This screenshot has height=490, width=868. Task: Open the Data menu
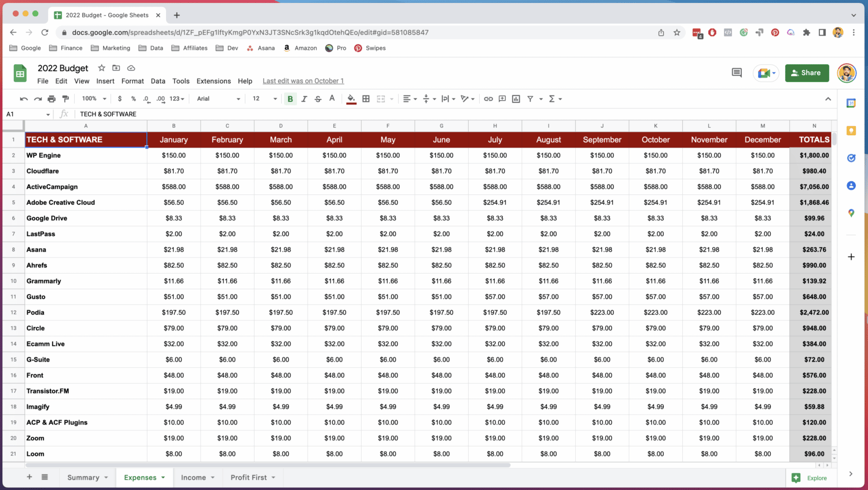pos(158,81)
